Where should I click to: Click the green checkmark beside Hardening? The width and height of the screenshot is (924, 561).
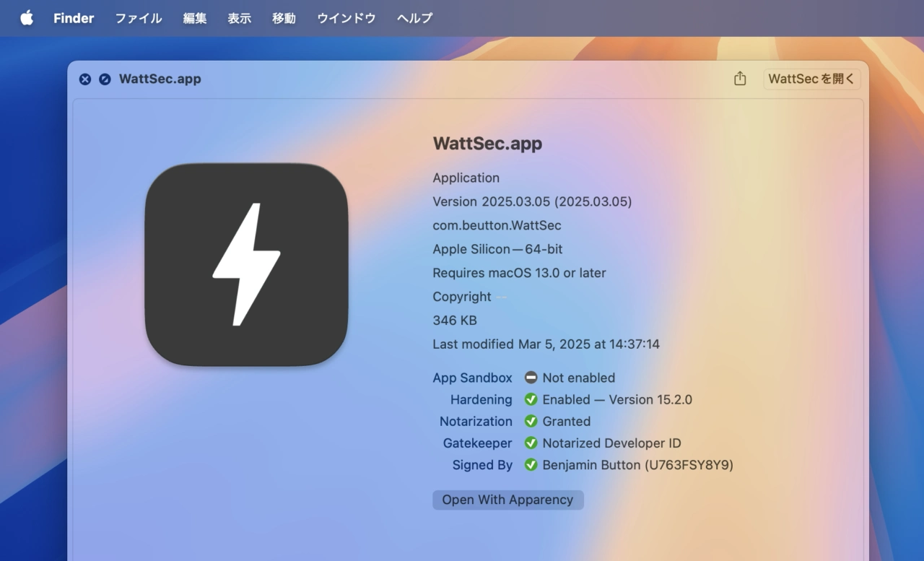click(531, 399)
